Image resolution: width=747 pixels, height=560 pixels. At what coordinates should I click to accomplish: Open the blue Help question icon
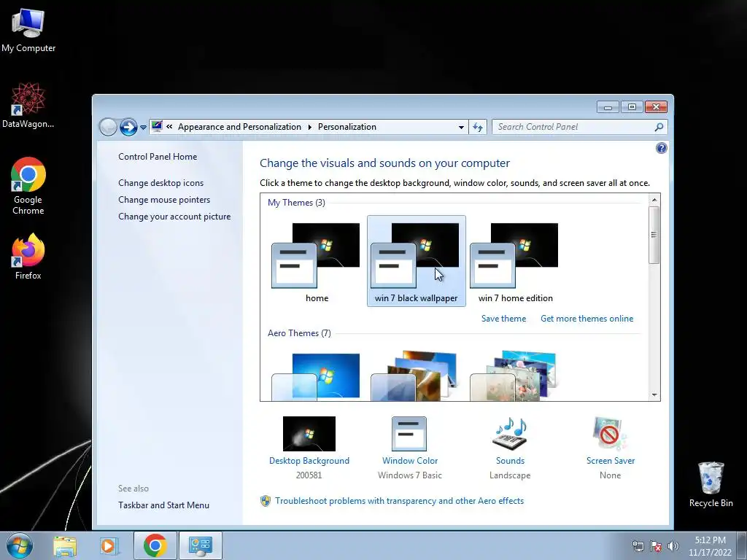click(661, 148)
